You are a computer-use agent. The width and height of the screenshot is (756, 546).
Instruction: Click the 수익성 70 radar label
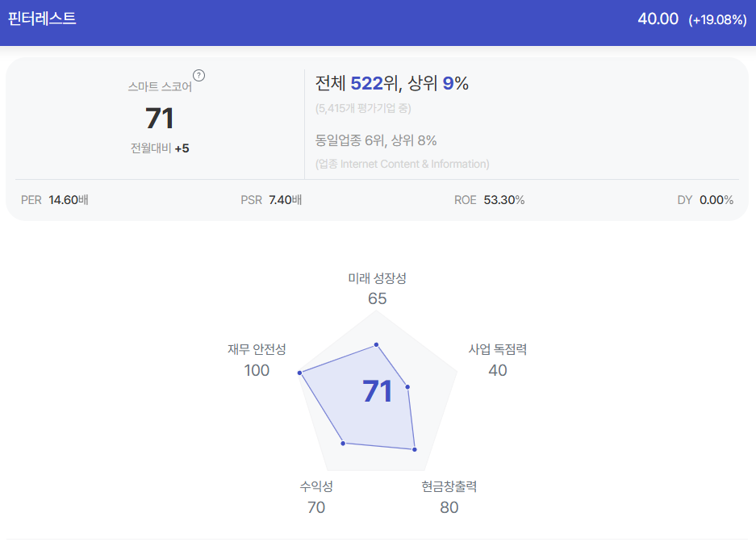316,497
